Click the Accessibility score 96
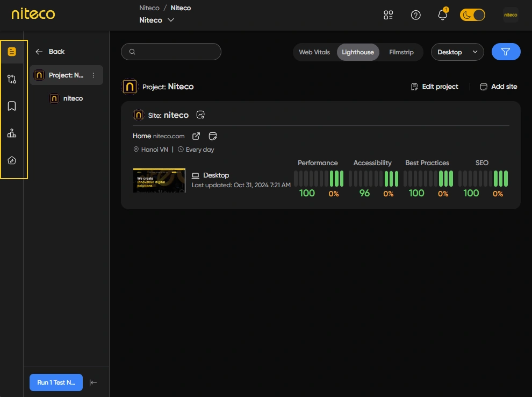This screenshot has width=532, height=397. [364, 193]
